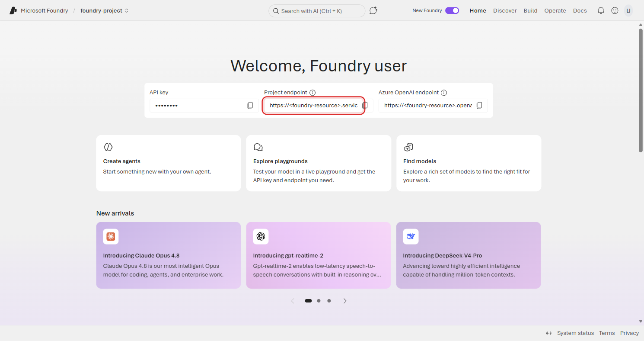
Task: Click the Azure OpenAI endpoint field
Action: coord(433,106)
